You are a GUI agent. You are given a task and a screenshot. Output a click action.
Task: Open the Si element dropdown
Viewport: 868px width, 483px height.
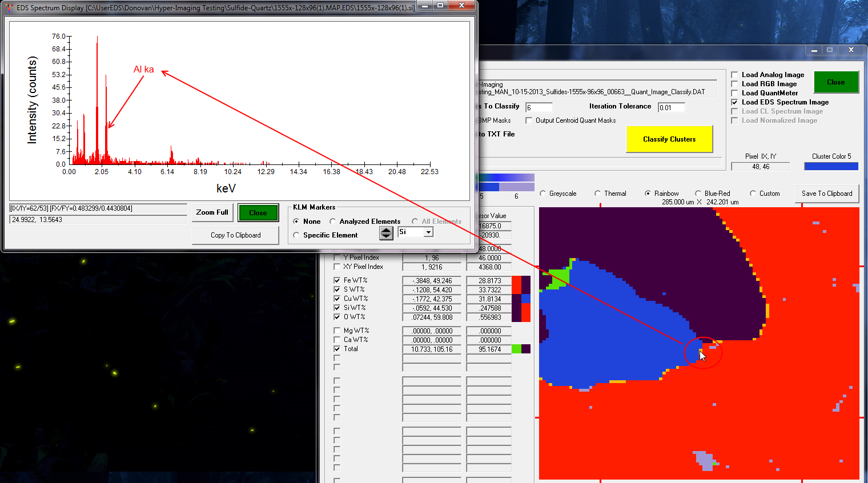pos(428,232)
